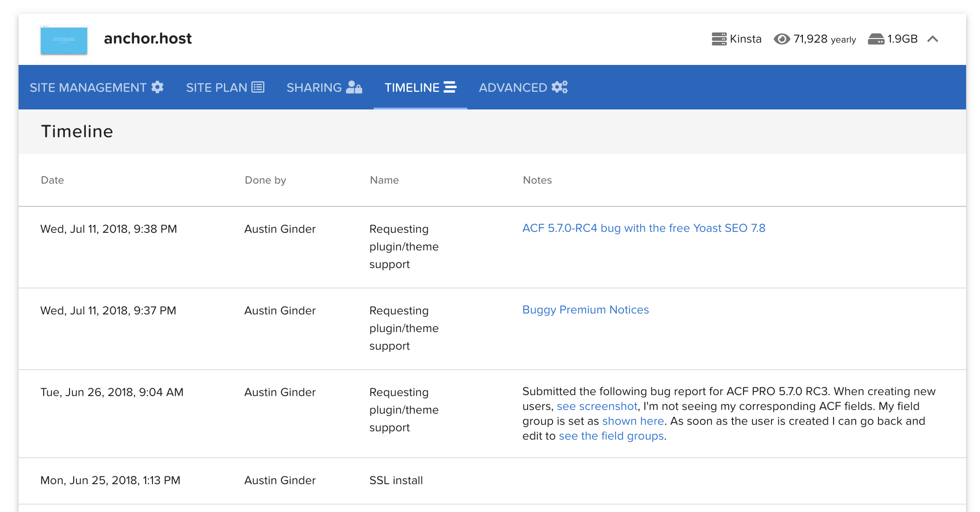980x512 pixels.
Task: Click Austin Ginder in the 9:38 PM row
Action: [x=280, y=229]
